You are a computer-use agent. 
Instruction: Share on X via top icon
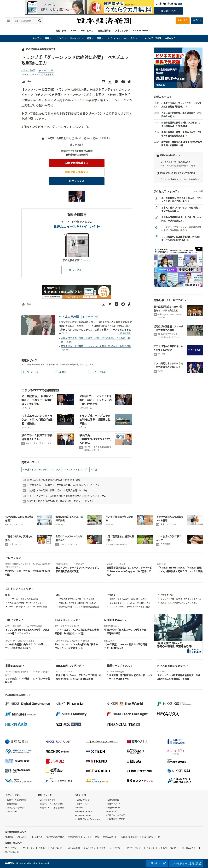coord(116,81)
